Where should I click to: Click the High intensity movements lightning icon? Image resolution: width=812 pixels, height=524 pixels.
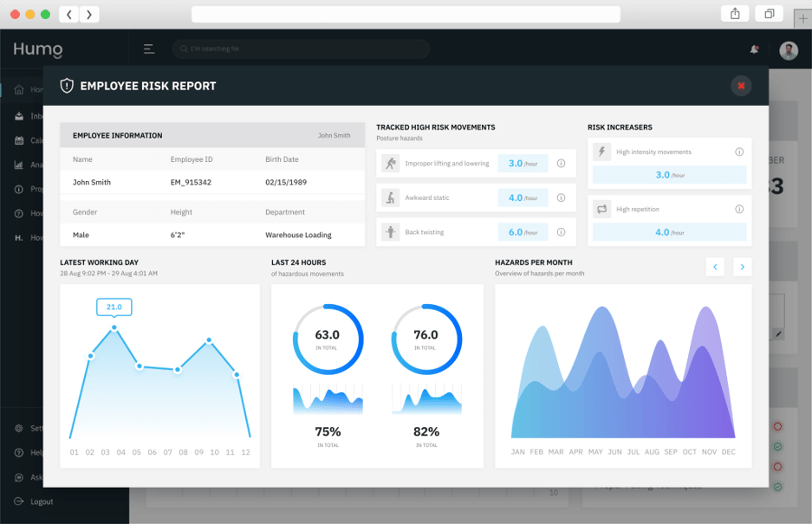click(600, 152)
